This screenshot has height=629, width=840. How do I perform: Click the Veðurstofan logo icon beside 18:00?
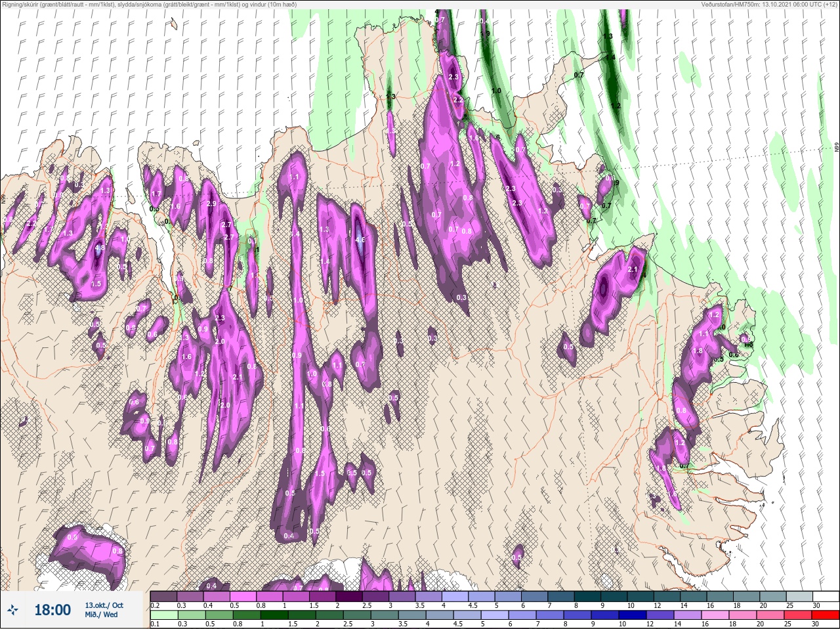(x=13, y=610)
